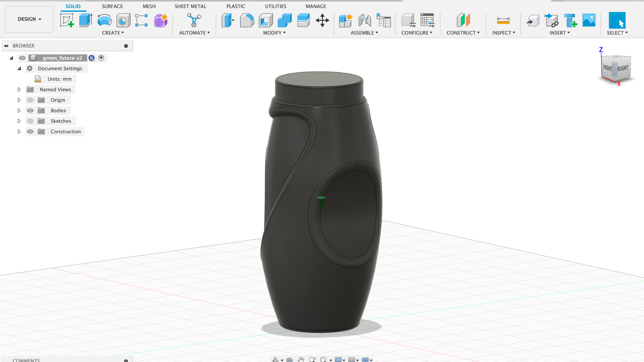Select the Revolve tool icon

click(104, 20)
